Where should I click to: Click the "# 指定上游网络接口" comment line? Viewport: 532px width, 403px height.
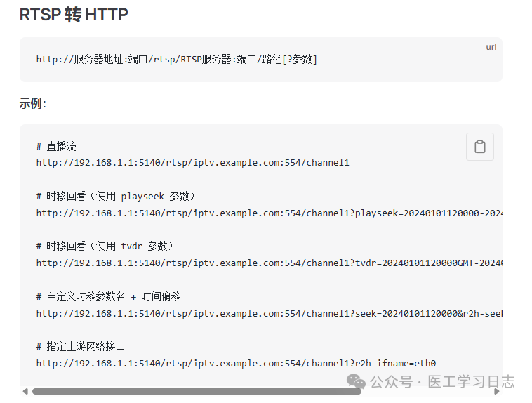coord(81,347)
